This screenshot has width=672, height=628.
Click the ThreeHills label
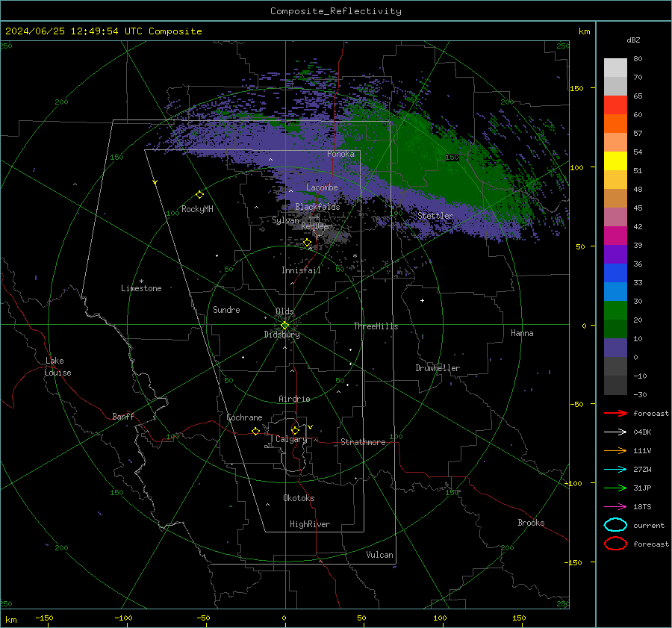[x=376, y=326]
